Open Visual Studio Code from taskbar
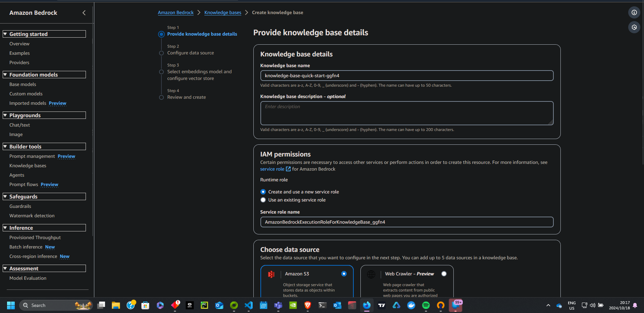This screenshot has width=644, height=313. [249, 305]
